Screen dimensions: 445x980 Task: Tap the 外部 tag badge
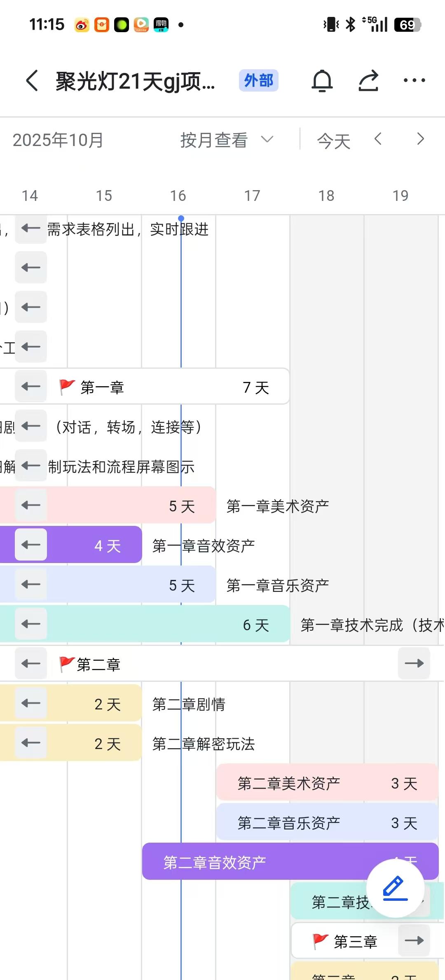tap(258, 80)
